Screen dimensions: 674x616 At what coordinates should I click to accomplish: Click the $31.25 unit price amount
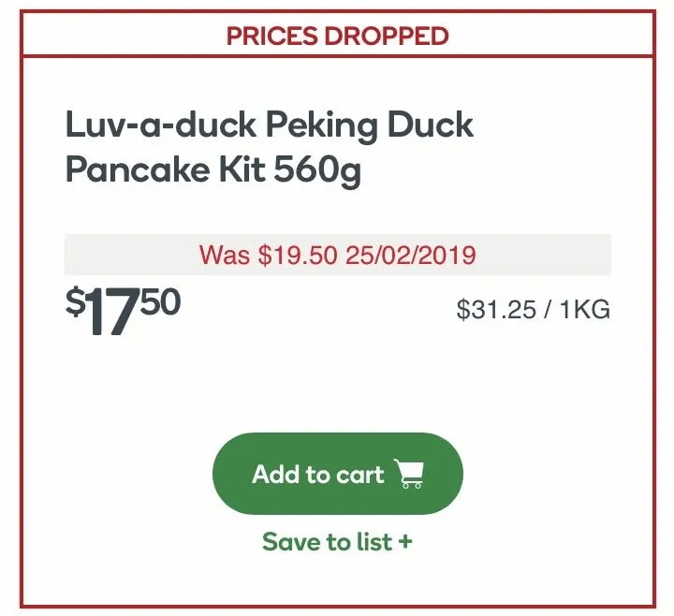(x=496, y=310)
